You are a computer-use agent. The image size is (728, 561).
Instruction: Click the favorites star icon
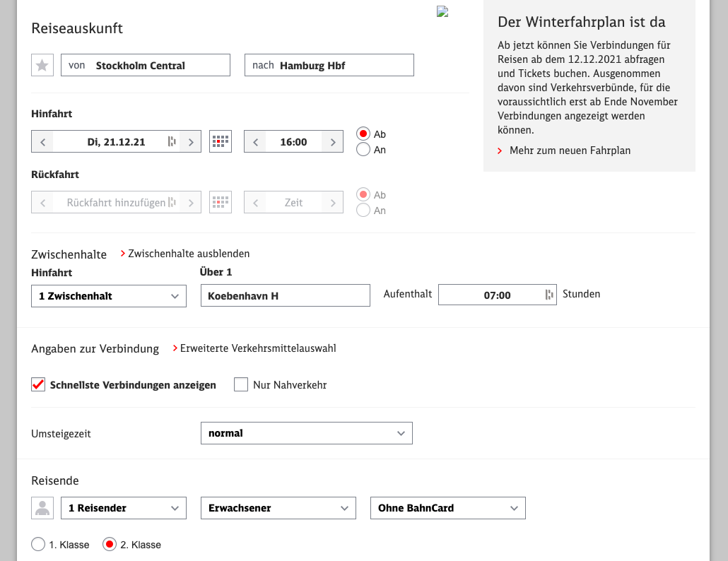42,65
